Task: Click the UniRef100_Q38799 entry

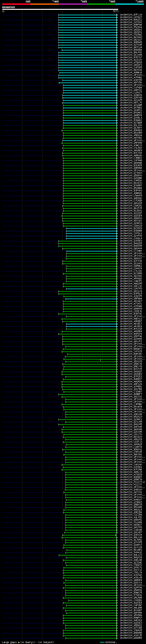Action: [131, 80]
